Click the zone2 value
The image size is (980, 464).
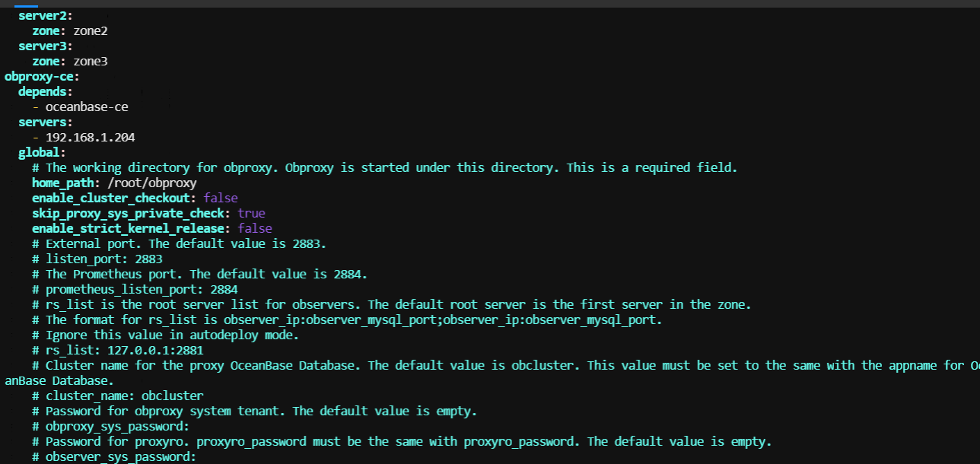91,30
